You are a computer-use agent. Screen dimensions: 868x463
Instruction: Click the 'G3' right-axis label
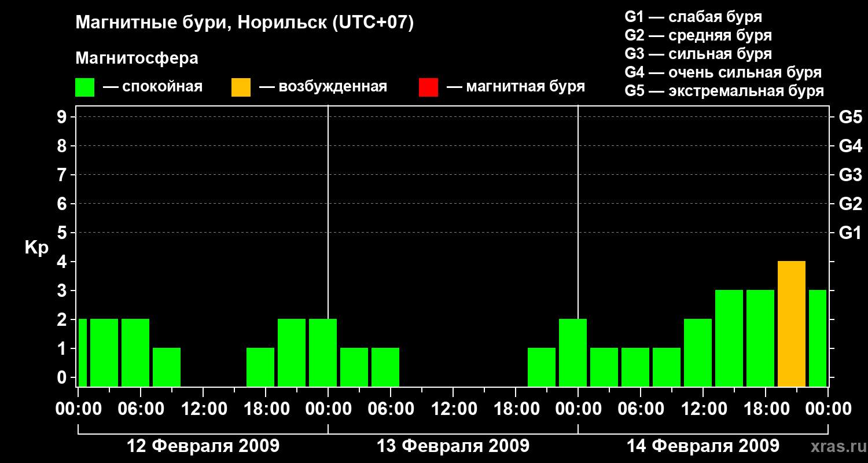tap(851, 175)
